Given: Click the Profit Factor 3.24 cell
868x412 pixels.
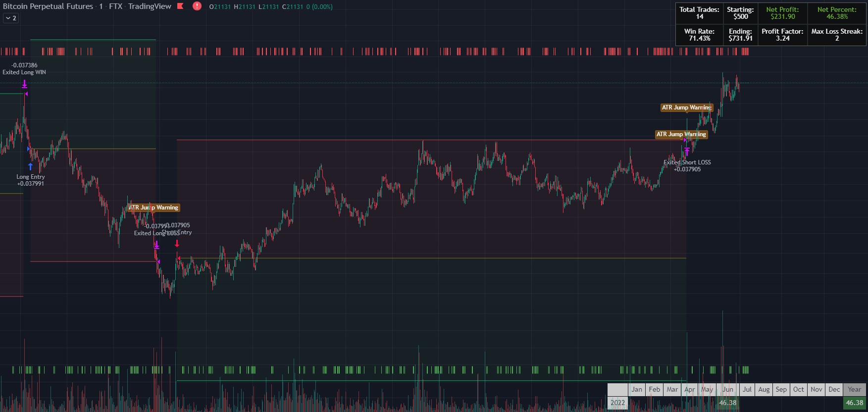Looking at the screenshot, I should tap(782, 35).
